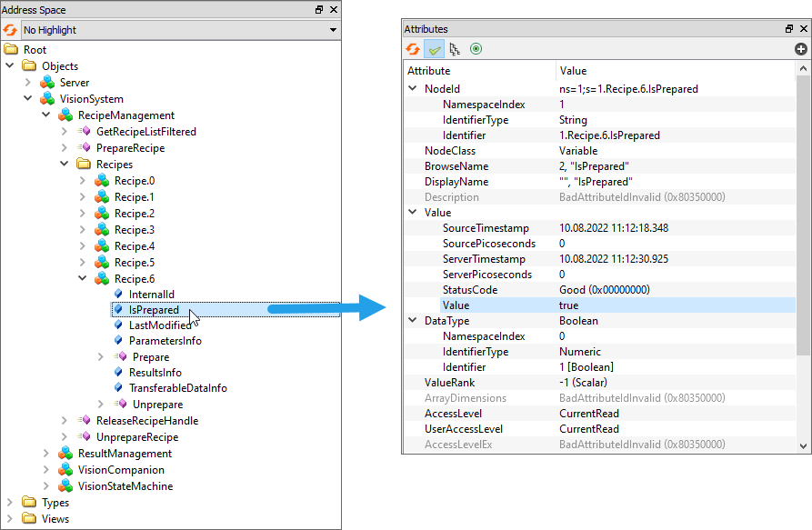Select the LastModified variable
The height and width of the screenshot is (530, 812).
[x=159, y=325]
